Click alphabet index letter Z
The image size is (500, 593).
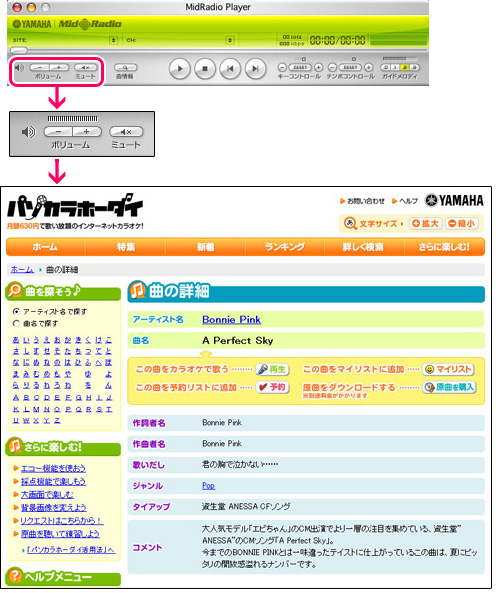click(x=57, y=421)
